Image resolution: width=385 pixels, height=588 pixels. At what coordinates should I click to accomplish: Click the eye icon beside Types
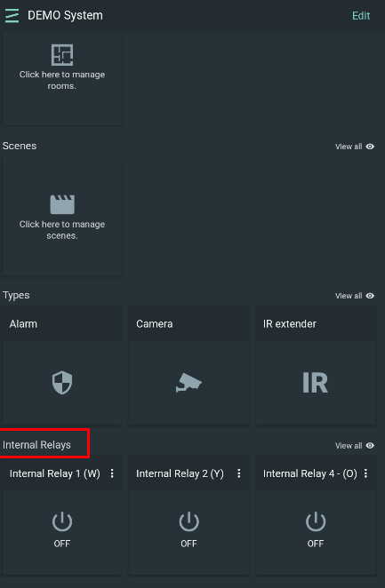pos(370,296)
